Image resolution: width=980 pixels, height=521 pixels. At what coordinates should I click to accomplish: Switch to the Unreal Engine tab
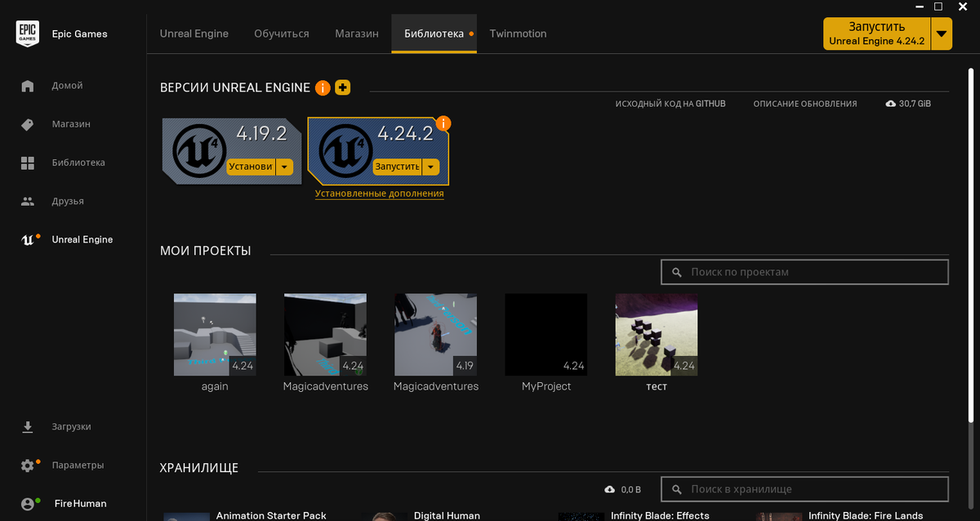coord(194,33)
